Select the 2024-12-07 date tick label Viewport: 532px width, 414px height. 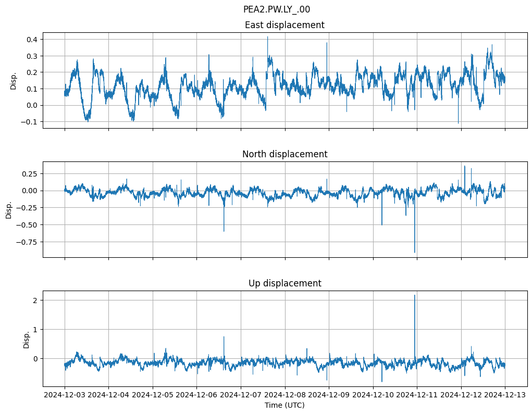(241, 395)
